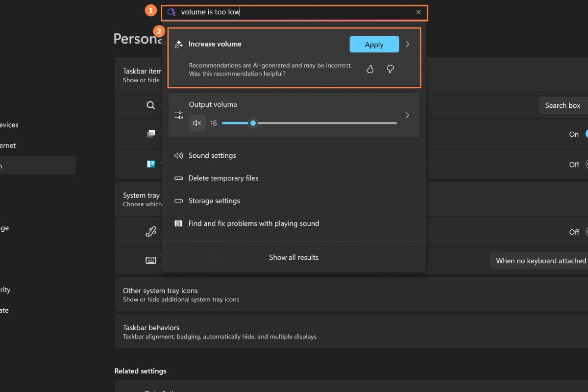This screenshot has width=588, height=392.
Task: Click the 'Recommendations are AI-generated' notice text
Action: tap(270, 69)
